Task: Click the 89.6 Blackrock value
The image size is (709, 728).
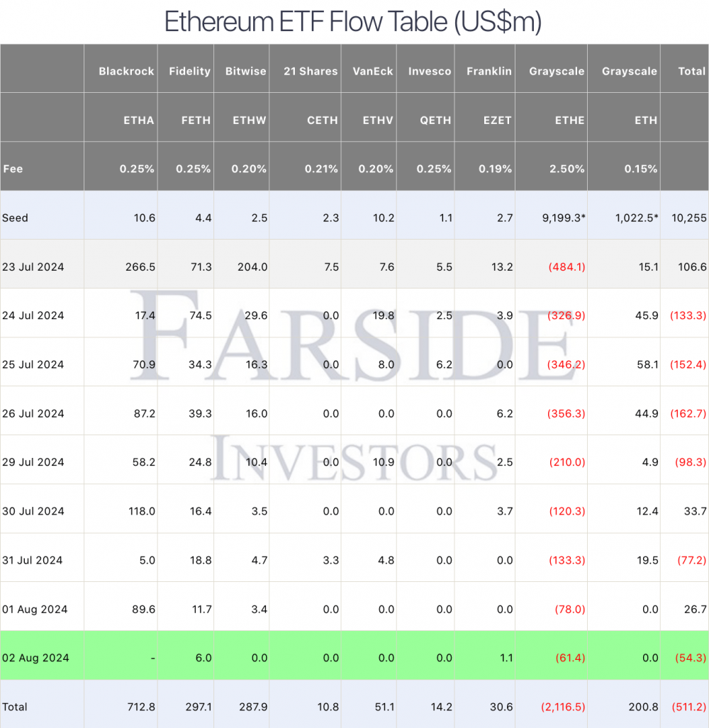Action: [x=144, y=610]
